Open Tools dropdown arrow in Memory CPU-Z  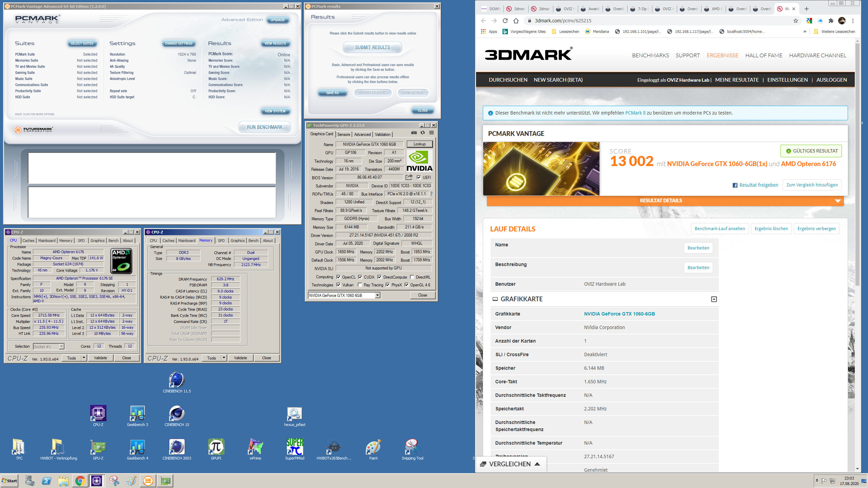224,358
